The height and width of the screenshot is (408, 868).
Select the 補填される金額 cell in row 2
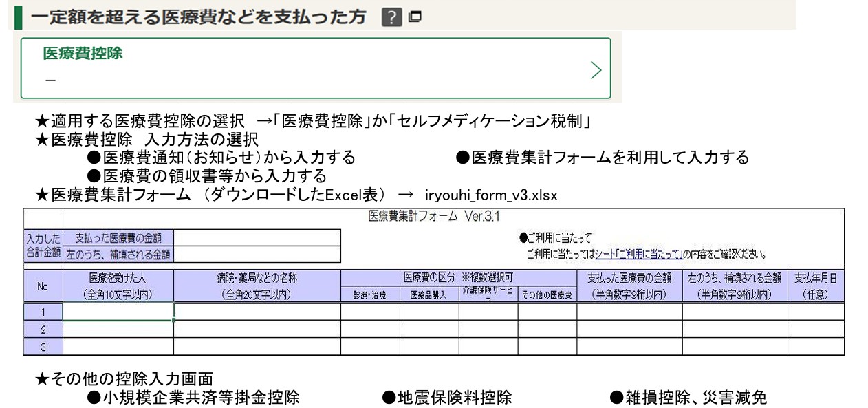tap(735, 329)
